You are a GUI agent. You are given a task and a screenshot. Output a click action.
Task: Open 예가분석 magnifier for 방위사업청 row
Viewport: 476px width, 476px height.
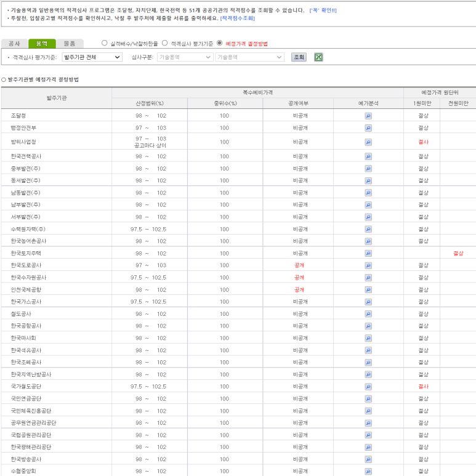pyautogui.click(x=368, y=142)
